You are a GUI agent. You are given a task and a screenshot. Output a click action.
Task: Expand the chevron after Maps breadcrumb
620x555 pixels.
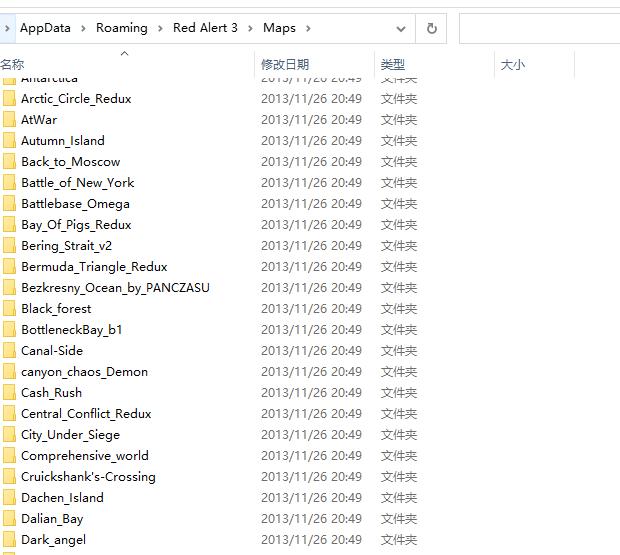pyautogui.click(x=308, y=28)
